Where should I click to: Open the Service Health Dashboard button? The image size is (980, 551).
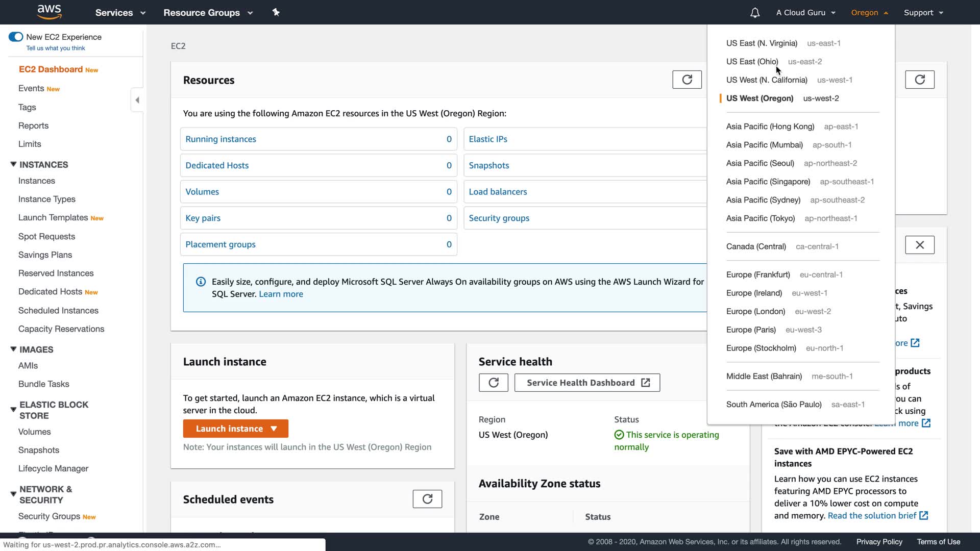pos(587,383)
